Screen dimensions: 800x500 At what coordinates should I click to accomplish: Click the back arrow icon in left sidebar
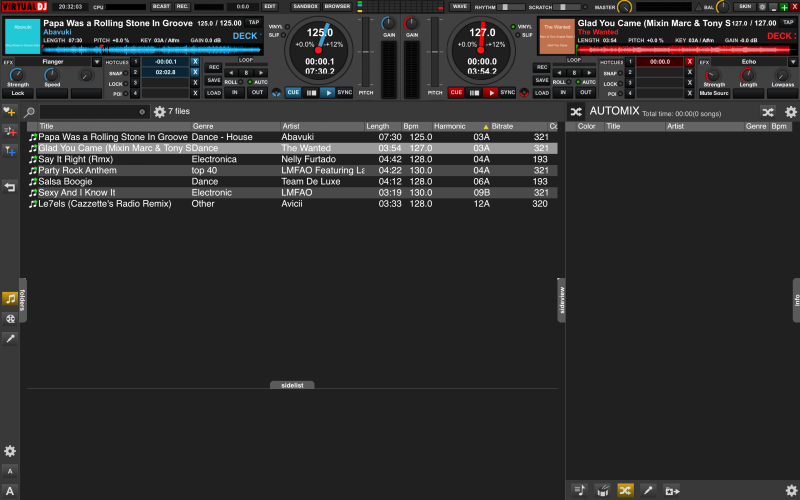tap(9, 187)
